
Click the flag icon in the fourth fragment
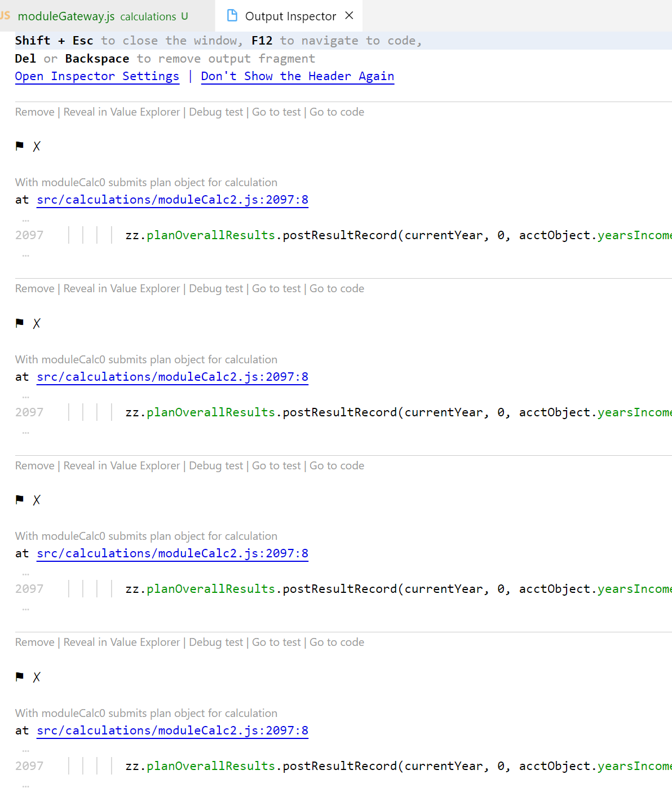click(19, 676)
